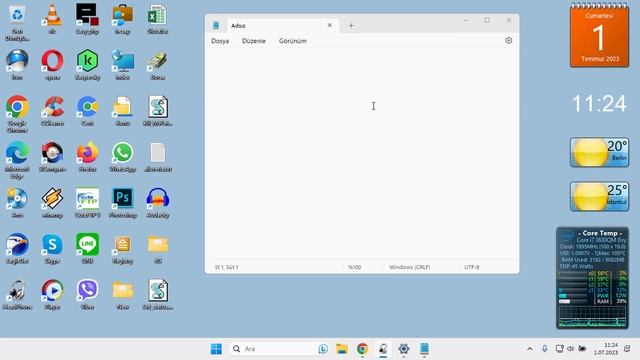
Task: Click the Notepad icon in taskbar
Action: (x=424, y=349)
